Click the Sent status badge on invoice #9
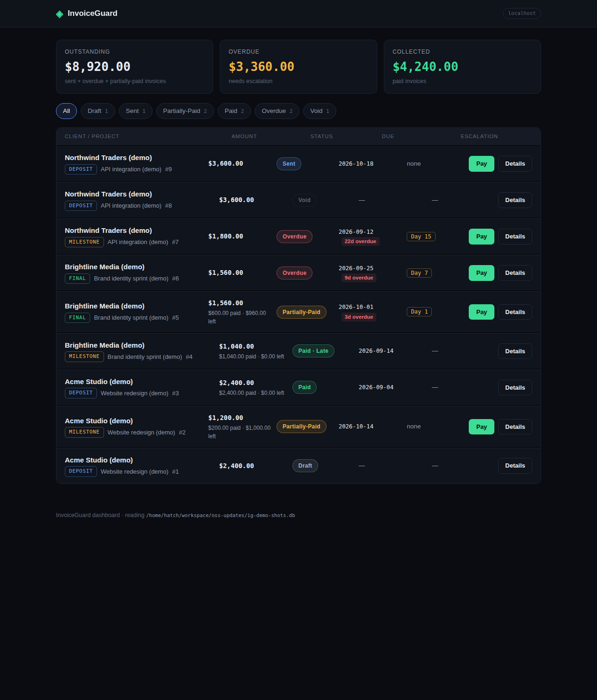 tap(289, 164)
